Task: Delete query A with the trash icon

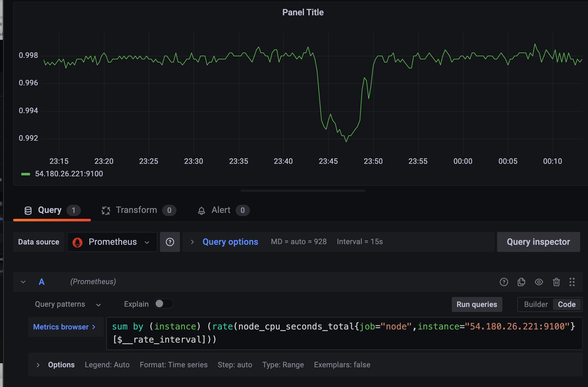Action: click(556, 282)
